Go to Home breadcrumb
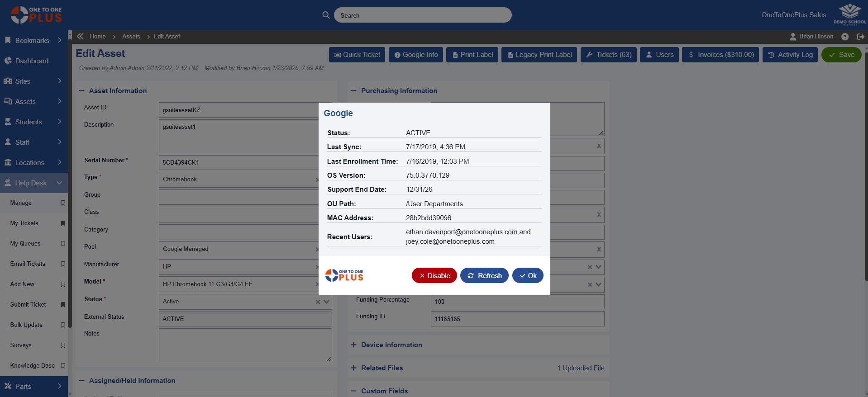This screenshot has height=397, width=868. point(97,37)
